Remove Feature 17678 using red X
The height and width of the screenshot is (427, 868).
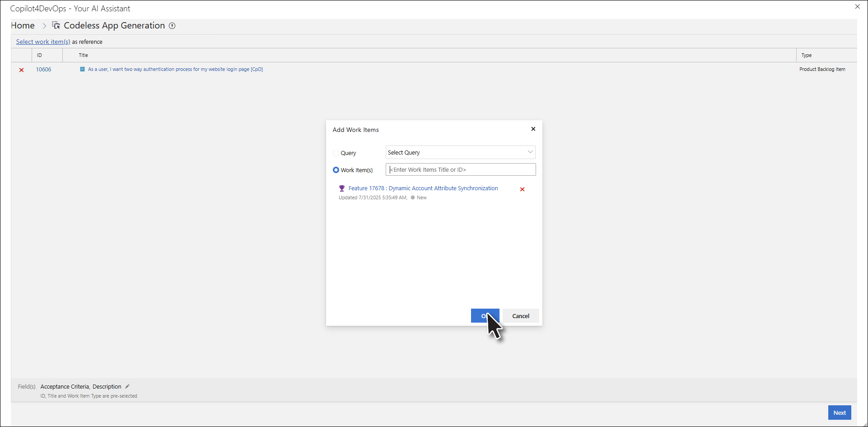(522, 189)
